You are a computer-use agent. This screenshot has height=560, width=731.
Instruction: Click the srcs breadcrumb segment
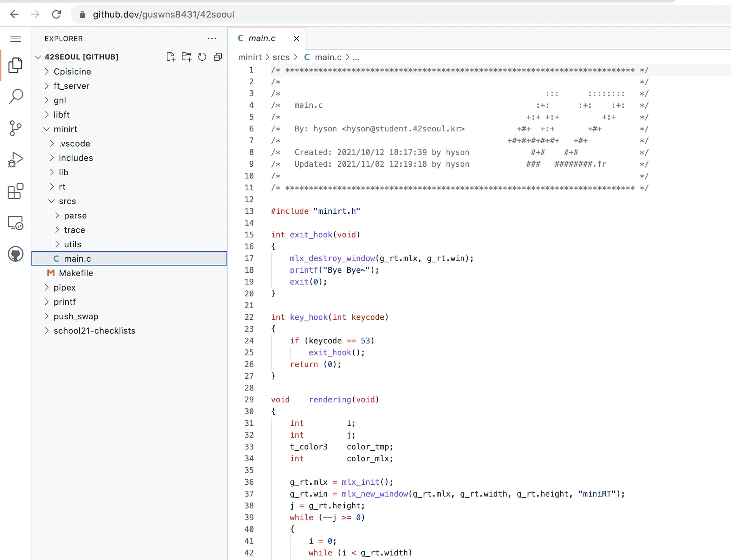(281, 57)
